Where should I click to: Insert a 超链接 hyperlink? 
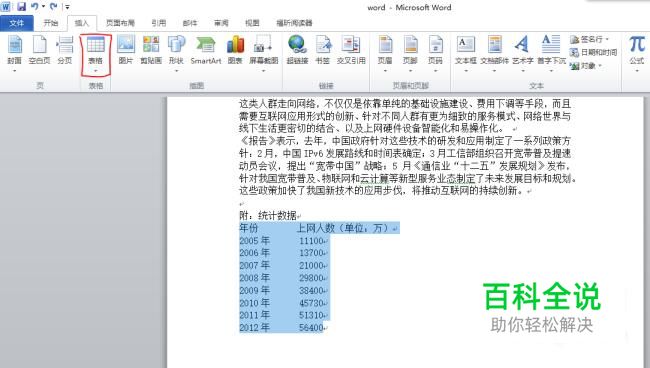(x=297, y=50)
